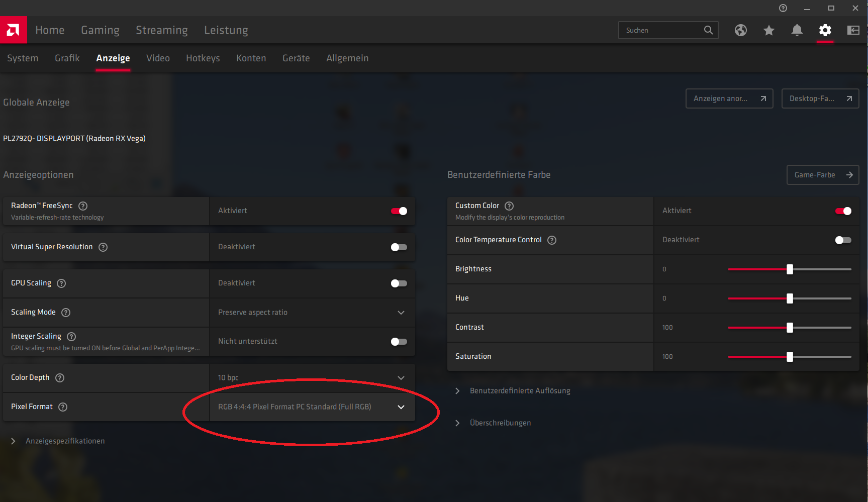
Task: Show help for Pixel Format
Action: coord(63,407)
